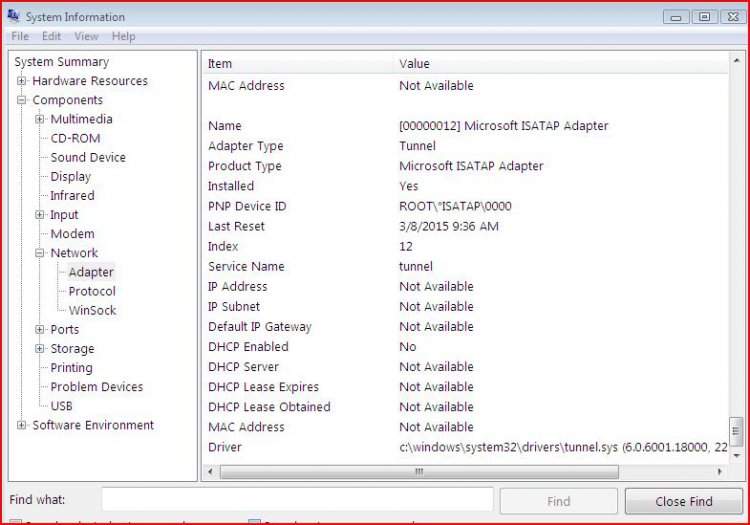Select the '3/8/2015 9:36 AM' value
Screen dimensions: 750x525
point(449,226)
